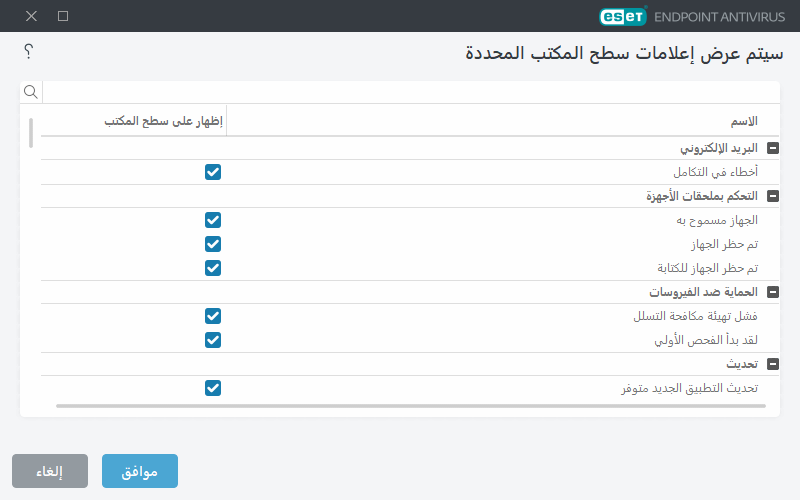Click the search magnifier icon

coord(31,92)
